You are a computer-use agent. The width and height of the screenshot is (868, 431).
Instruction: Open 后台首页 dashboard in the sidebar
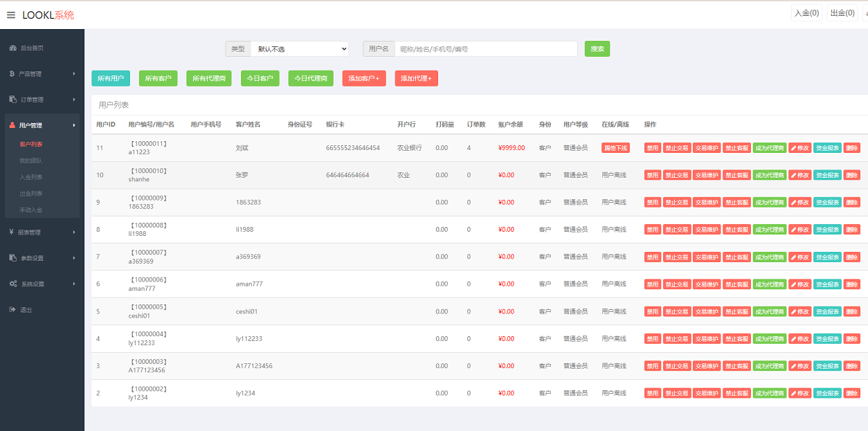[31, 48]
